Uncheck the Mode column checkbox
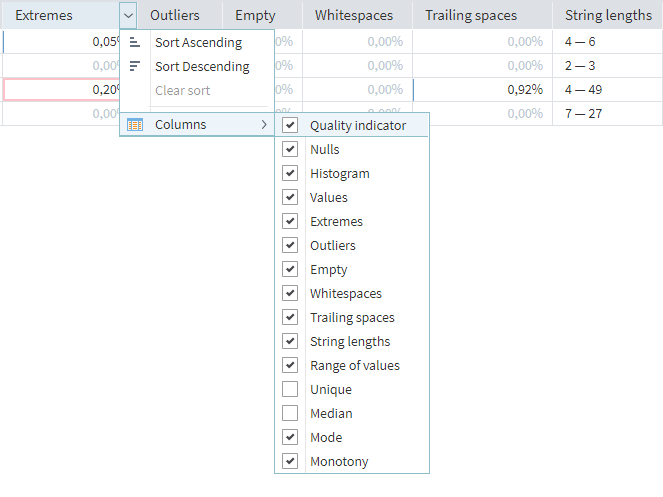The width and height of the screenshot is (663, 497). tap(290, 437)
